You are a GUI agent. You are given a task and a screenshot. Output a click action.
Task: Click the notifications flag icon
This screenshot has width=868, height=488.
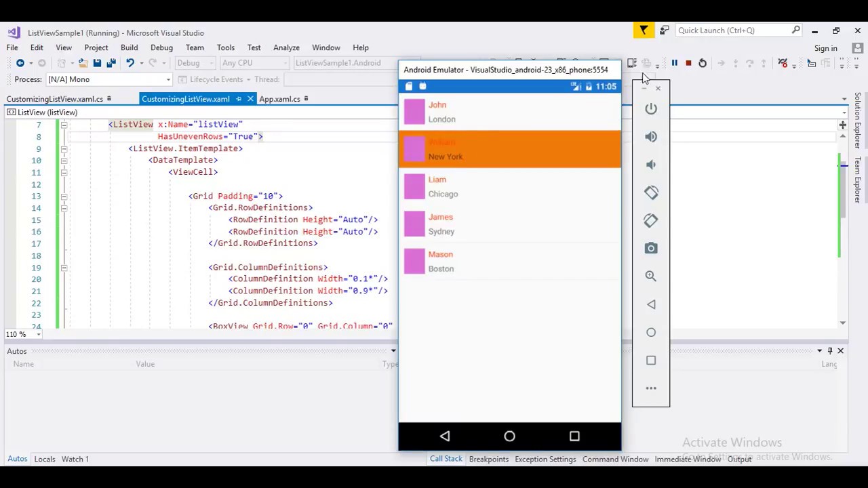point(644,30)
